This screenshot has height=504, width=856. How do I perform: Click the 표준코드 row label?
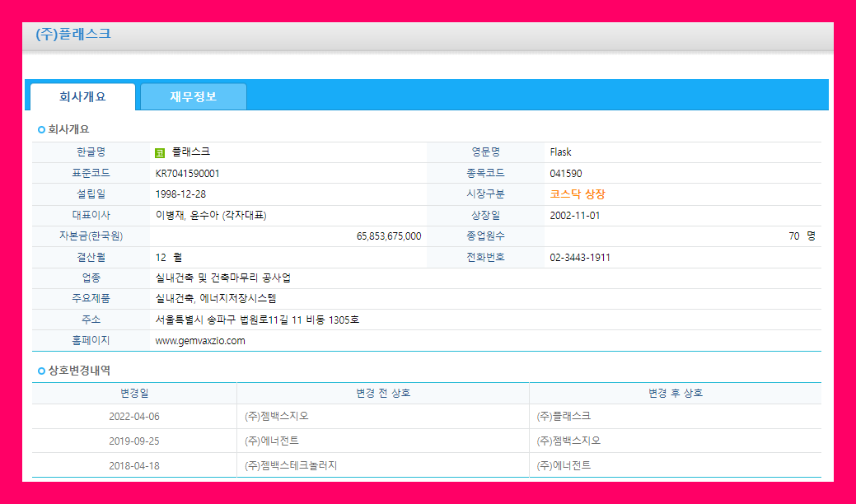[x=91, y=174]
